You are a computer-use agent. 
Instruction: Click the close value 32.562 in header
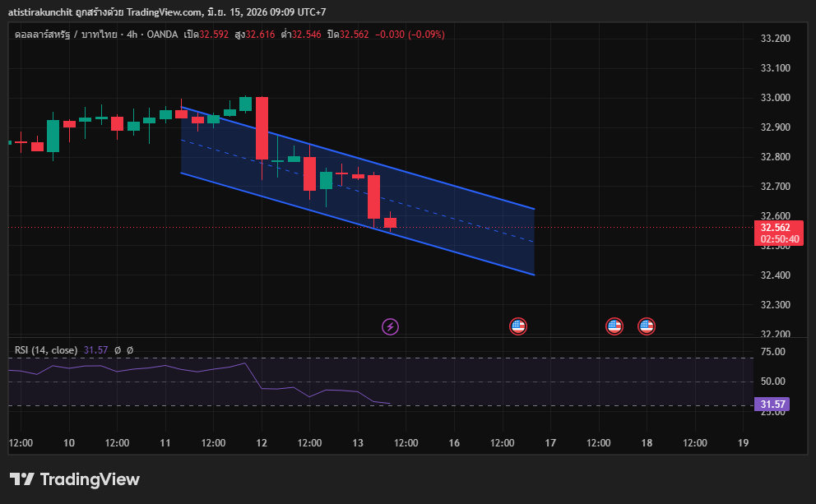tap(354, 35)
